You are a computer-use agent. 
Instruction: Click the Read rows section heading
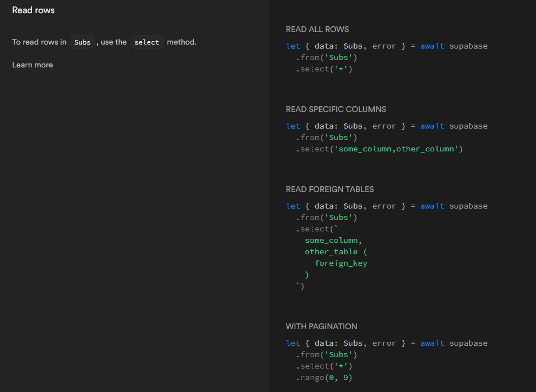[34, 10]
